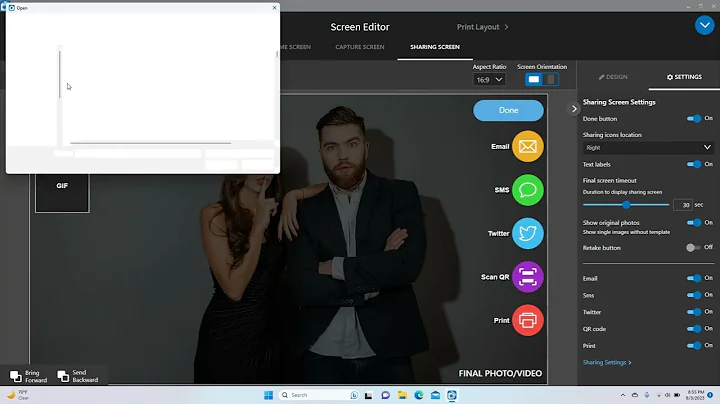Click the taskbar clock and date

[695, 395]
